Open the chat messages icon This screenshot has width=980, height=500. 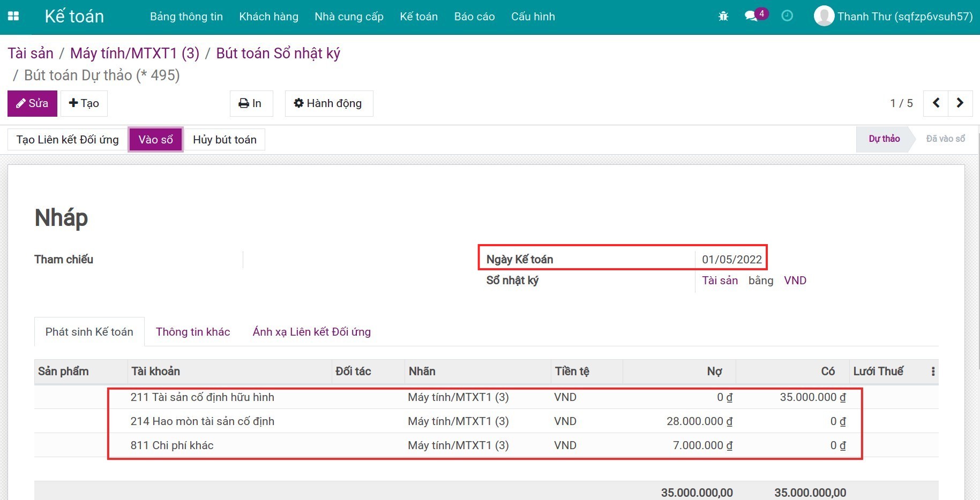(x=751, y=16)
